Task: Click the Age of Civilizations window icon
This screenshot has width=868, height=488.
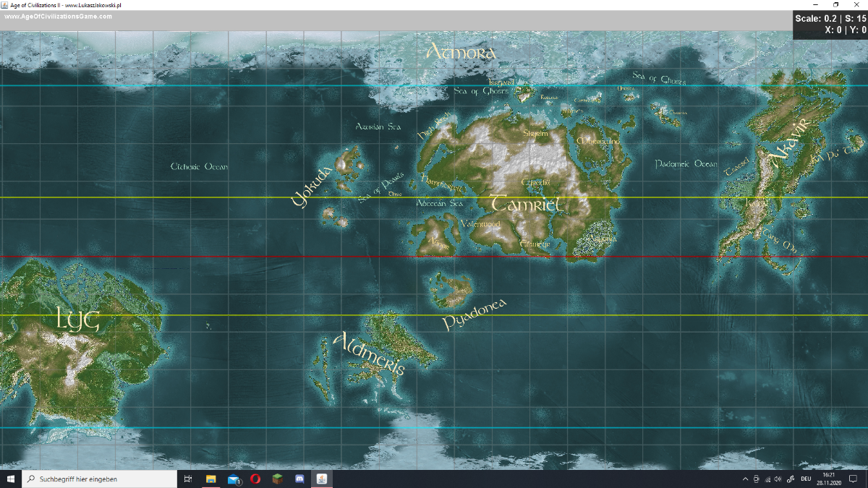Action: coord(4,4)
